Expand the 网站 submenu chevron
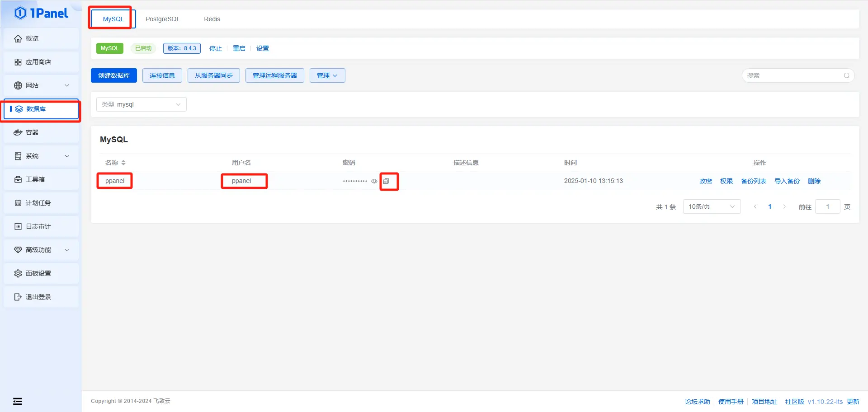Image resolution: width=868 pixels, height=412 pixels. 67,85
